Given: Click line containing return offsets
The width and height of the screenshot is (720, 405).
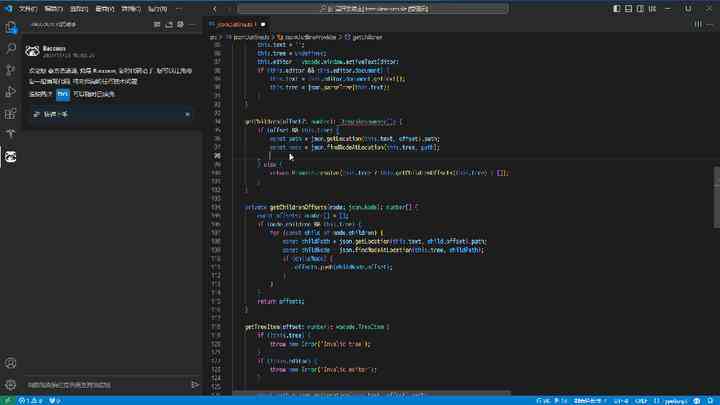Looking at the screenshot, I should click(281, 301).
